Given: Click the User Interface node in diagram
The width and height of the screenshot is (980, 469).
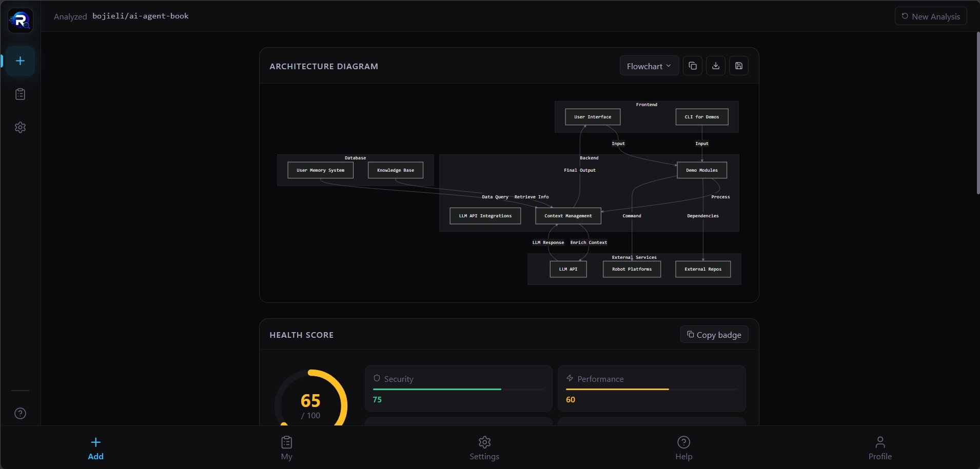Looking at the screenshot, I should coord(593,117).
